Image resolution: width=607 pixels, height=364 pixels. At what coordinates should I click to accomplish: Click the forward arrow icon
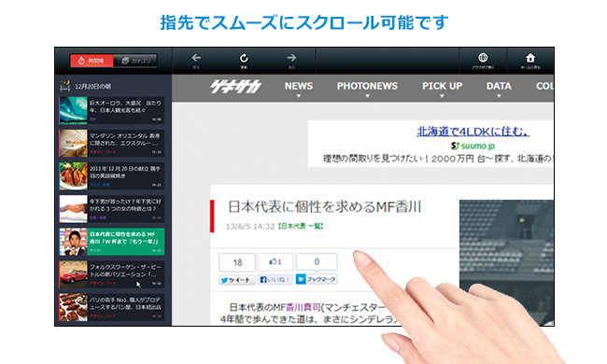coord(291,58)
